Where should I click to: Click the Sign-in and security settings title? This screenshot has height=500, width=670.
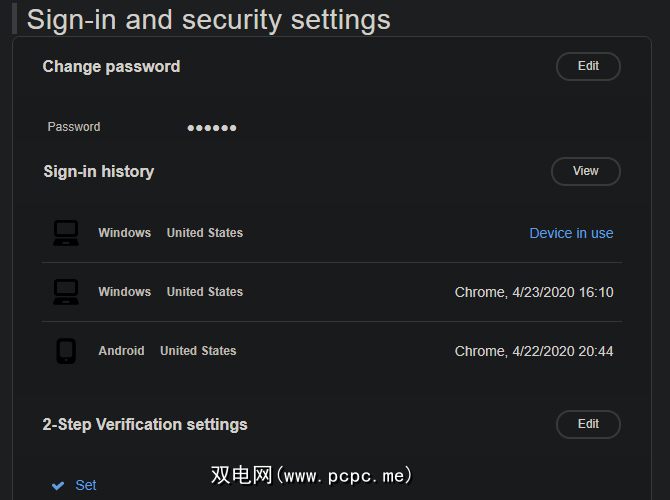pyautogui.click(x=209, y=19)
